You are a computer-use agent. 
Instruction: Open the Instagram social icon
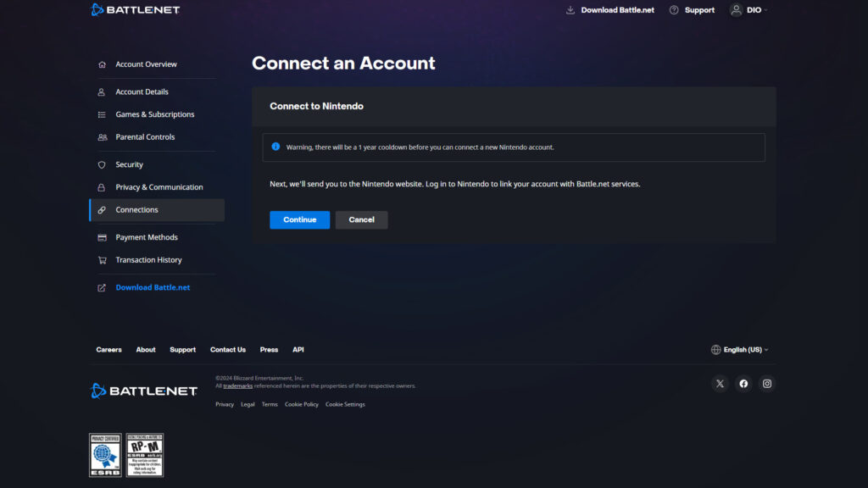(767, 384)
